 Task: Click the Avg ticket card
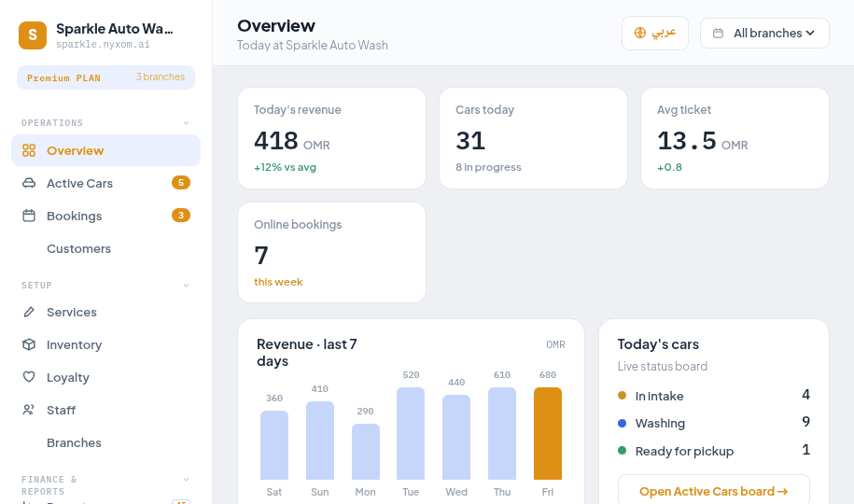[735, 138]
